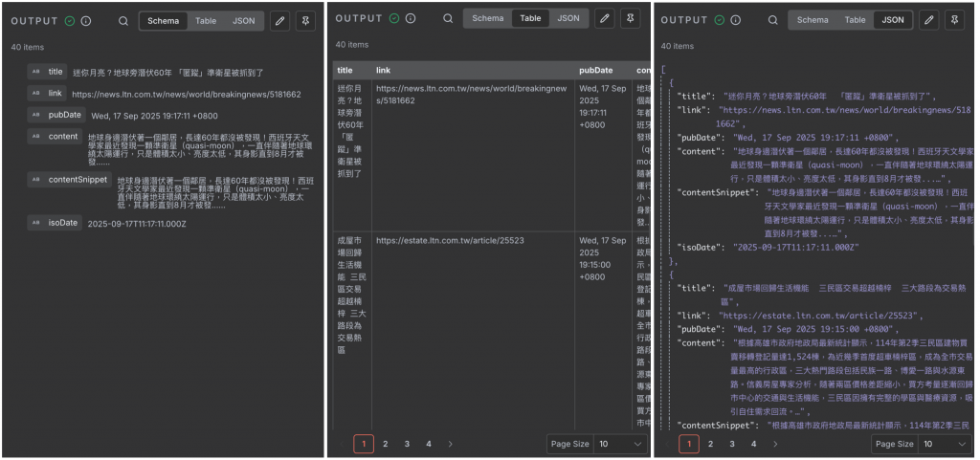
Task: Click the isoDate value in the JSON view
Action: point(795,247)
